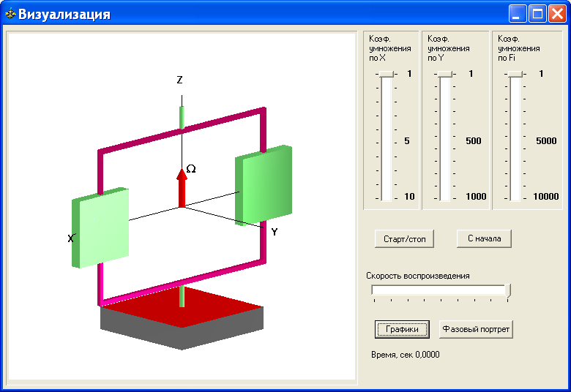This screenshot has height=392, width=571.
Task: Click the value 5 on X slider scale
Action: point(407,141)
